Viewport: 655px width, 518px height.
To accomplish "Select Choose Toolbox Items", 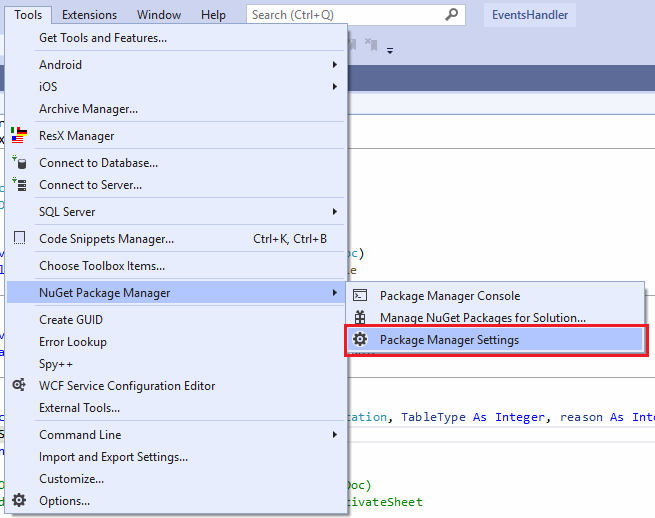I will pyautogui.click(x=176, y=265).
